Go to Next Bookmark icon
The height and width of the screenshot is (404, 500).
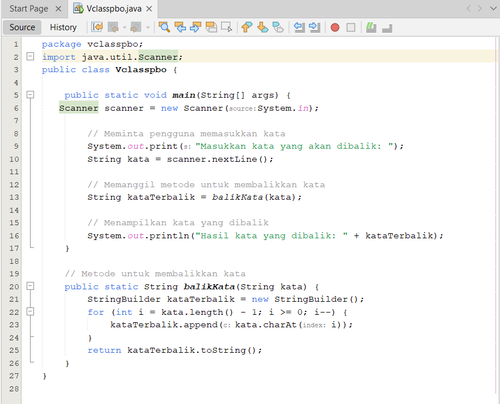point(263,27)
